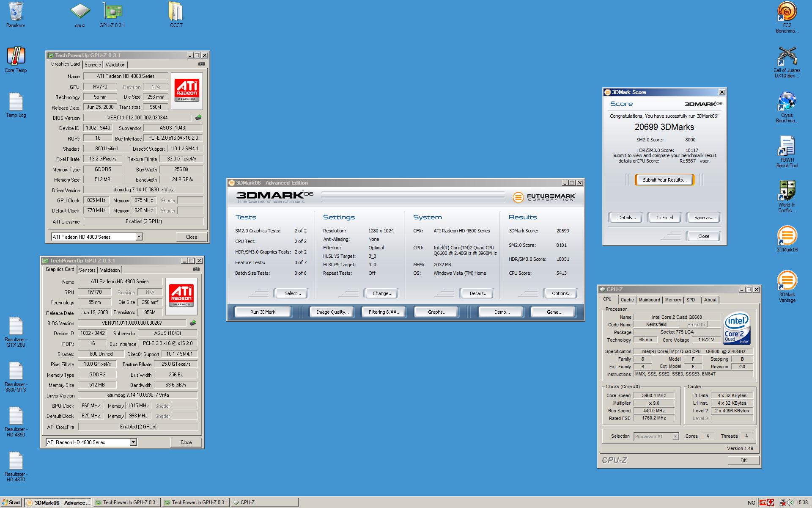The image size is (812, 508).
Task: Click screenshot camera icon in upper GPU-Z
Action: [x=202, y=64]
